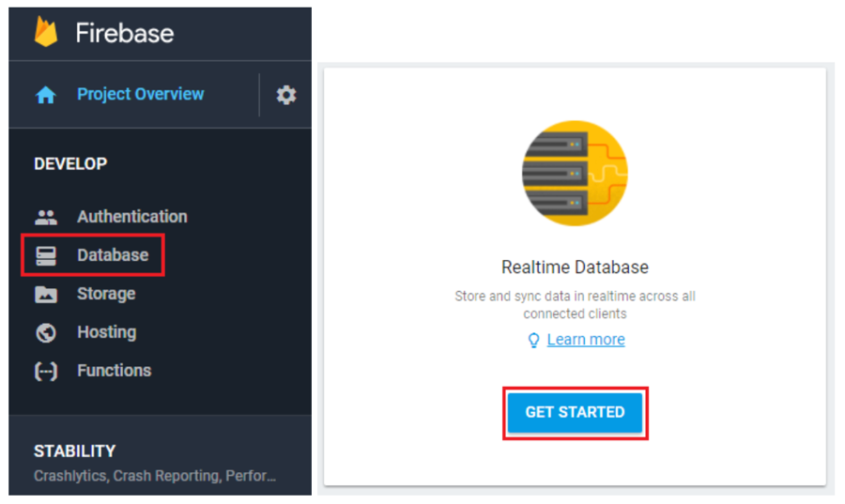Image resolution: width=845 pixels, height=504 pixels.
Task: Open Database from the Develop menu
Action: coord(113,255)
